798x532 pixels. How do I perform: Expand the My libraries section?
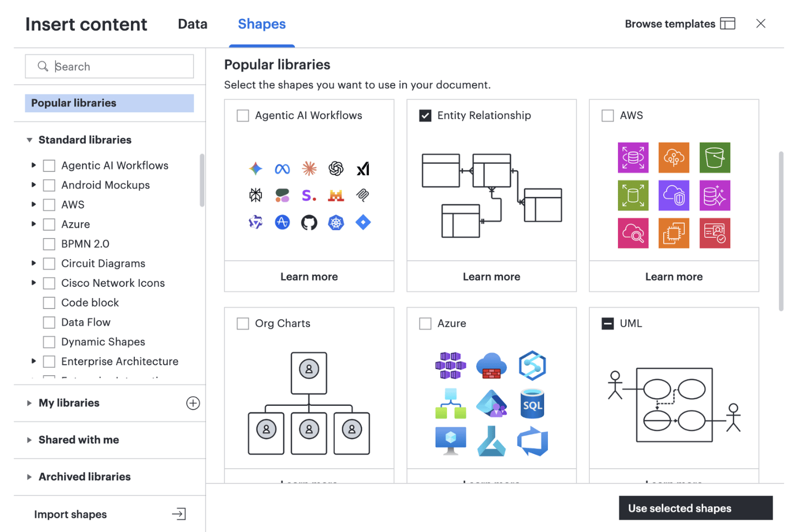point(29,403)
